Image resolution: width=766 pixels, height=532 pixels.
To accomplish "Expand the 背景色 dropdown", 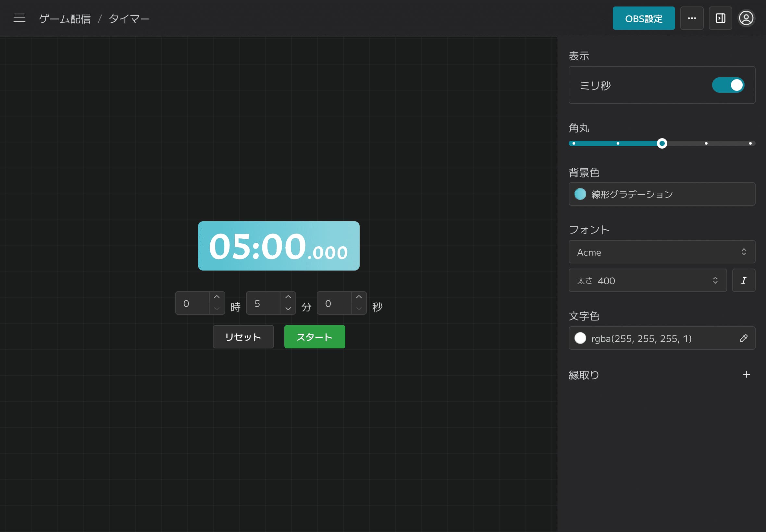I will click(662, 194).
